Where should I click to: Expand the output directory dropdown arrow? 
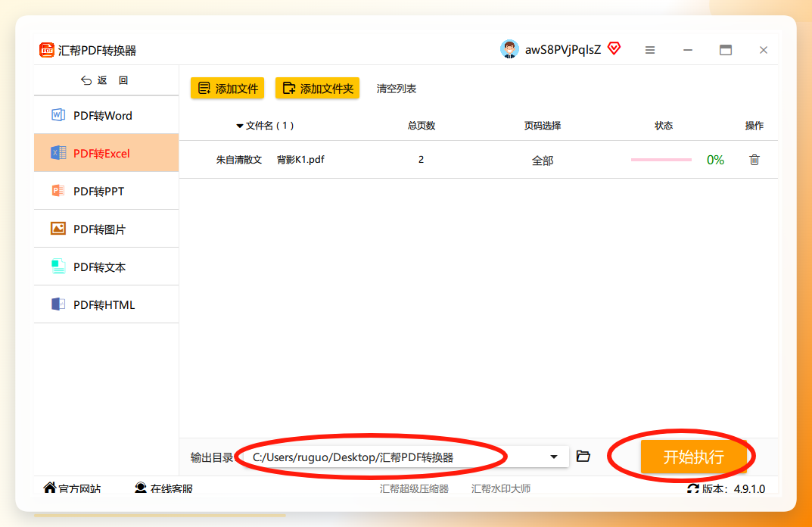point(554,457)
